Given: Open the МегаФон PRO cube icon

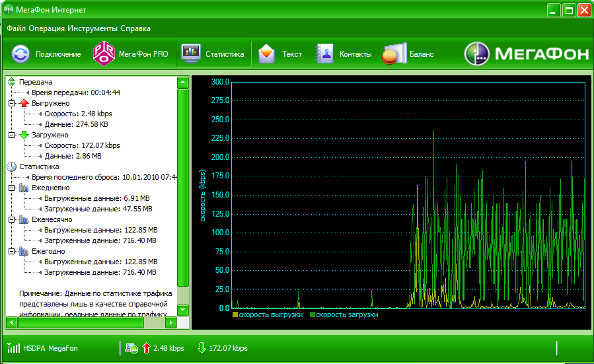Looking at the screenshot, I should point(104,54).
